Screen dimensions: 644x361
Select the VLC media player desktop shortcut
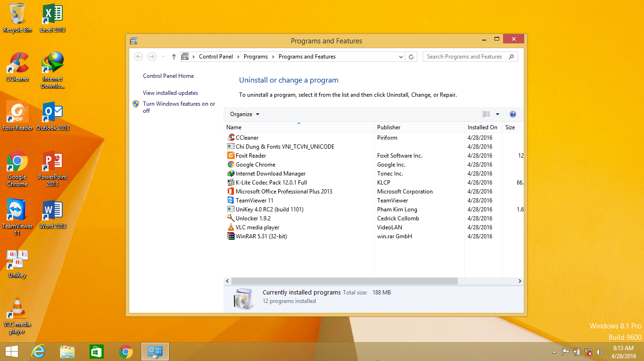click(17, 316)
